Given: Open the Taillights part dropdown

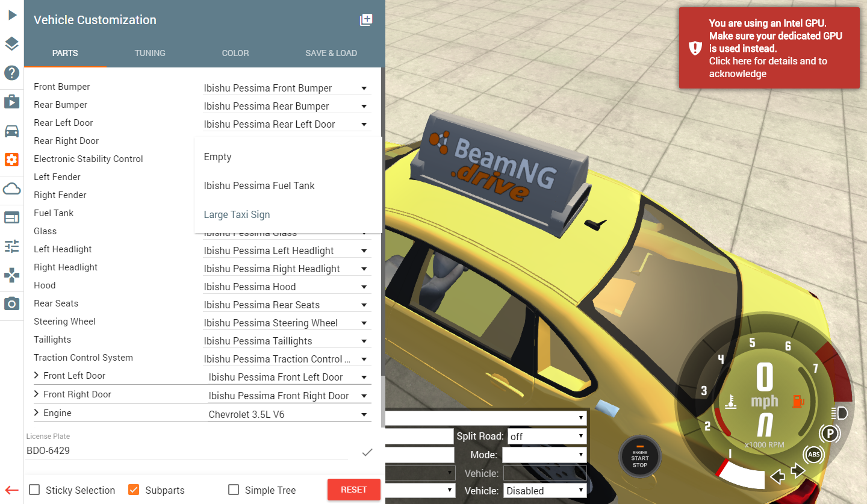Looking at the screenshot, I should tap(287, 341).
